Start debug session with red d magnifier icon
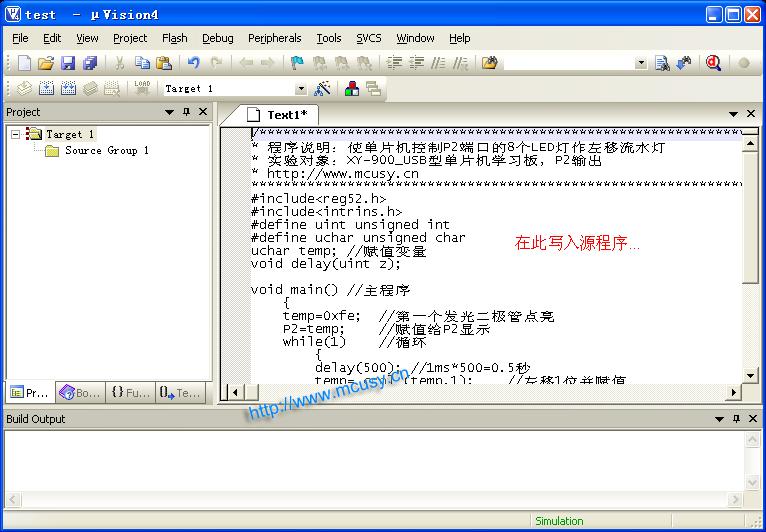 pos(714,63)
